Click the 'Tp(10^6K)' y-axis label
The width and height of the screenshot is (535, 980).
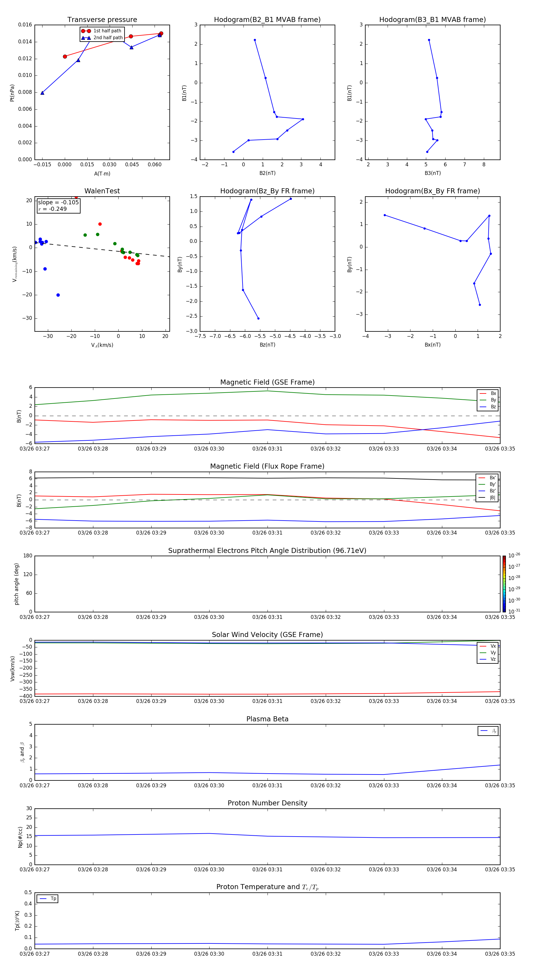(x=17, y=921)
